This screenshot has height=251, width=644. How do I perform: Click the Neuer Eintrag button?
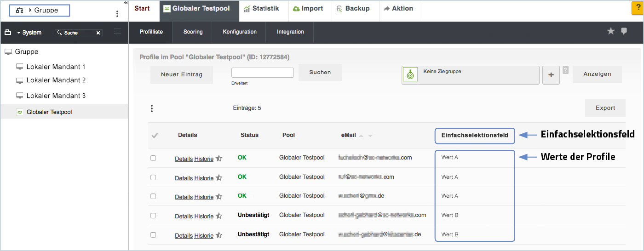[181, 74]
